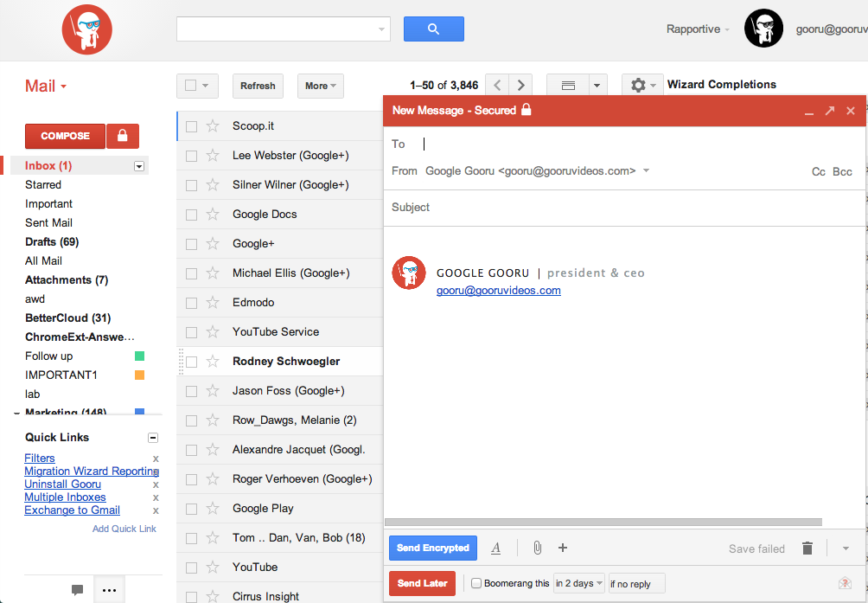
Task: Open the More actions dropdown
Action: point(321,86)
